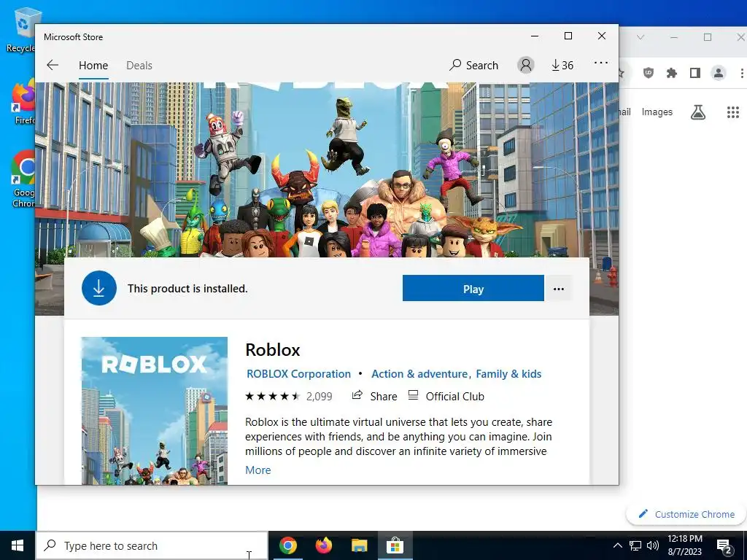Show hidden system tray icons
This screenshot has width=747, height=560.
click(x=617, y=545)
